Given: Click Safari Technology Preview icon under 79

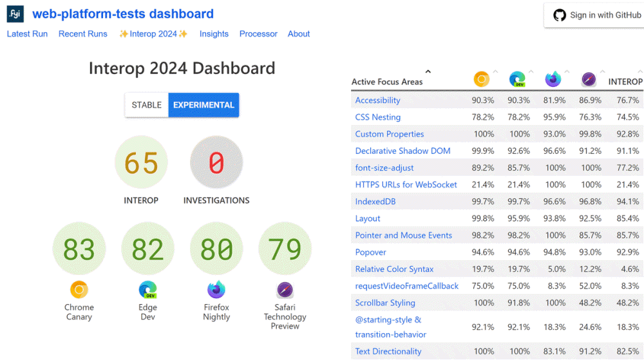Looking at the screenshot, I should pos(285,290).
